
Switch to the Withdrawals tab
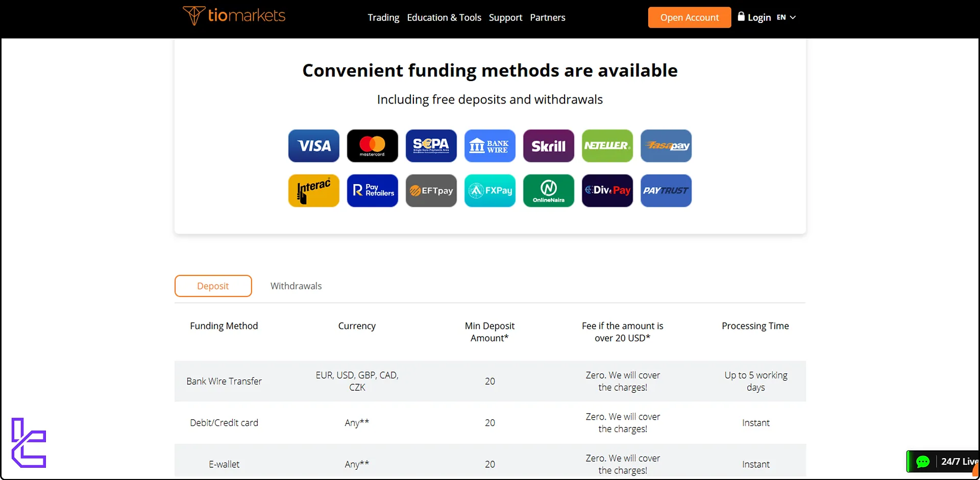tap(296, 286)
